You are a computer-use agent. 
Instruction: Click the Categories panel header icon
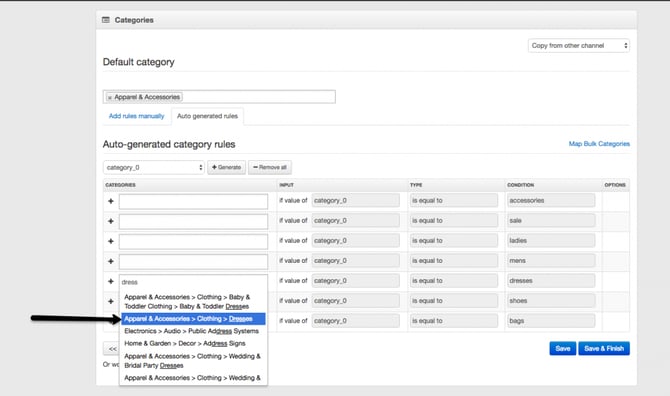tap(106, 20)
